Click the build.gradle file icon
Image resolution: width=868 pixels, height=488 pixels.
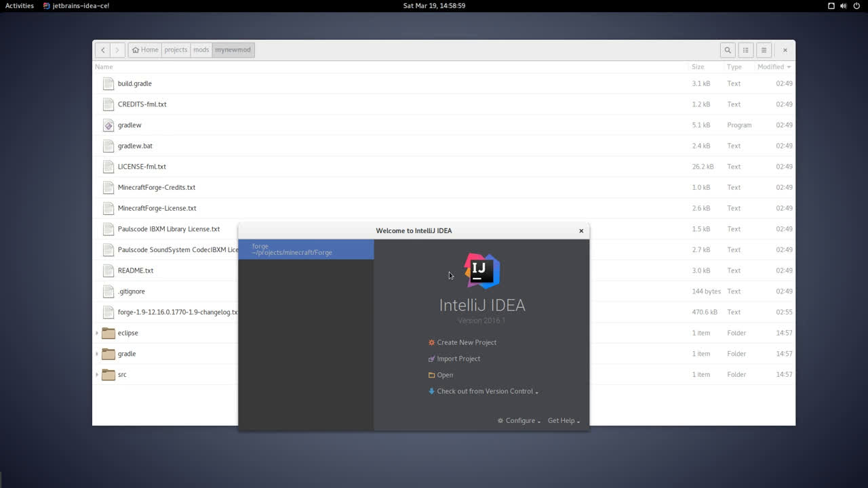108,83
